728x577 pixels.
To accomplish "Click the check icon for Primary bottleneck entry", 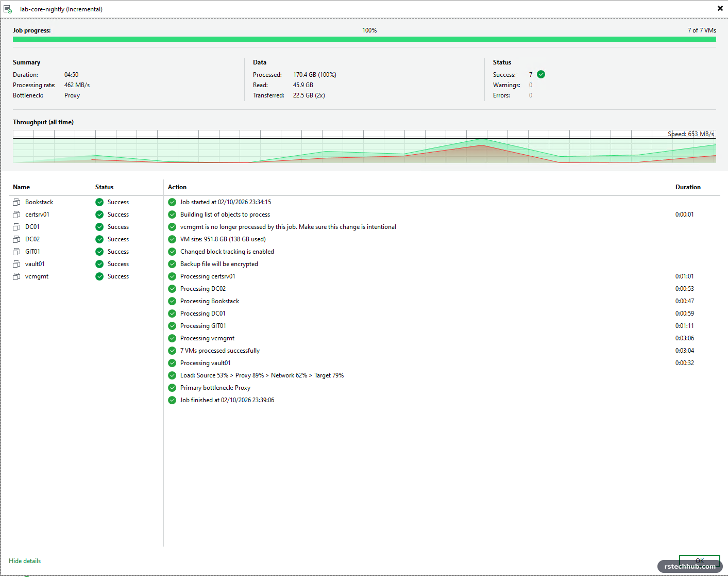I will click(172, 388).
